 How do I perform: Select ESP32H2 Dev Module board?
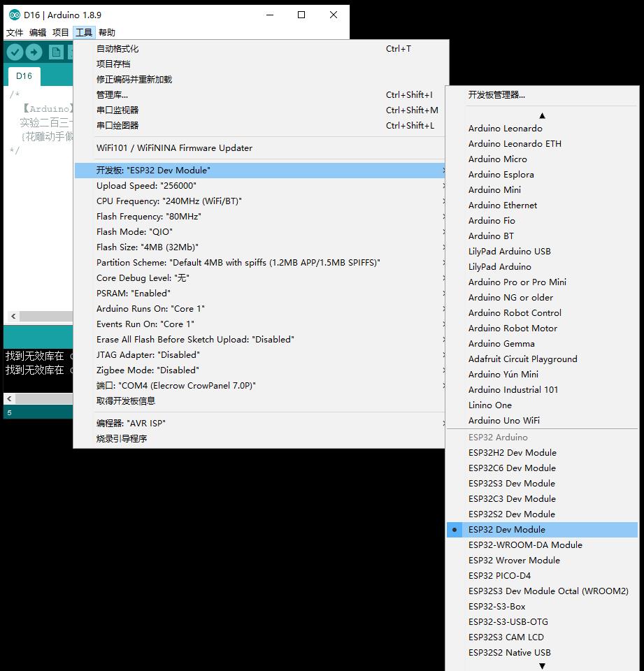tap(542, 453)
